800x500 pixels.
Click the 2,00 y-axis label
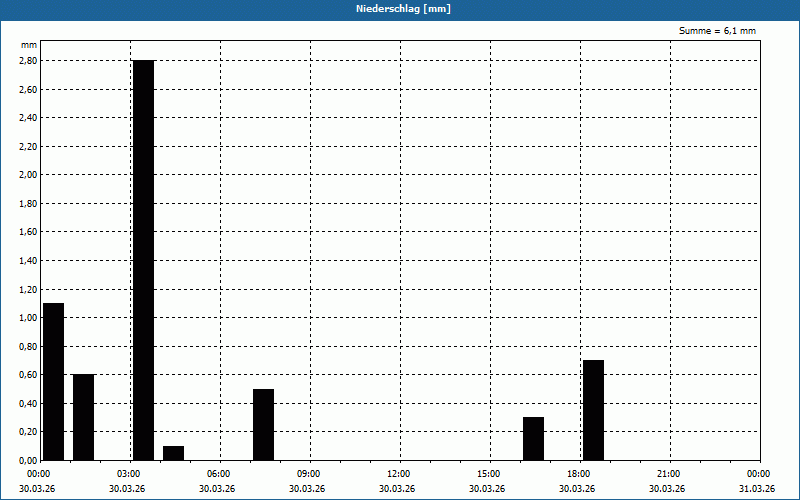29,175
